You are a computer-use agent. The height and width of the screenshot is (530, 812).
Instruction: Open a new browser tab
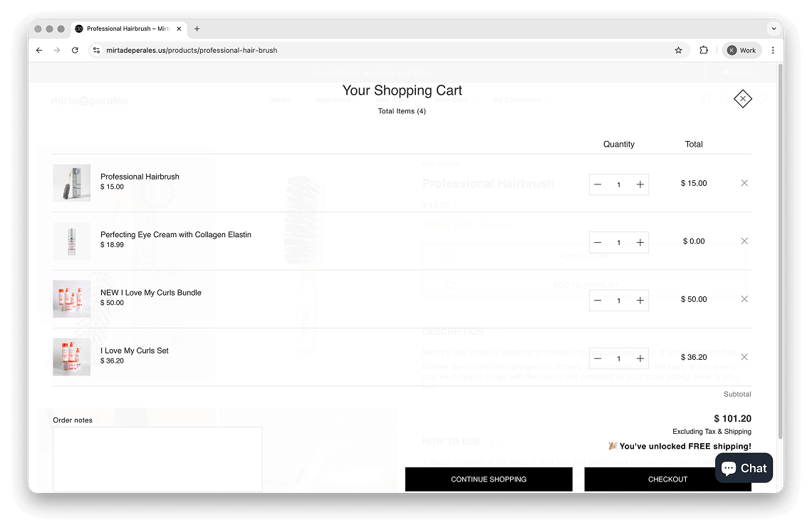click(x=197, y=29)
